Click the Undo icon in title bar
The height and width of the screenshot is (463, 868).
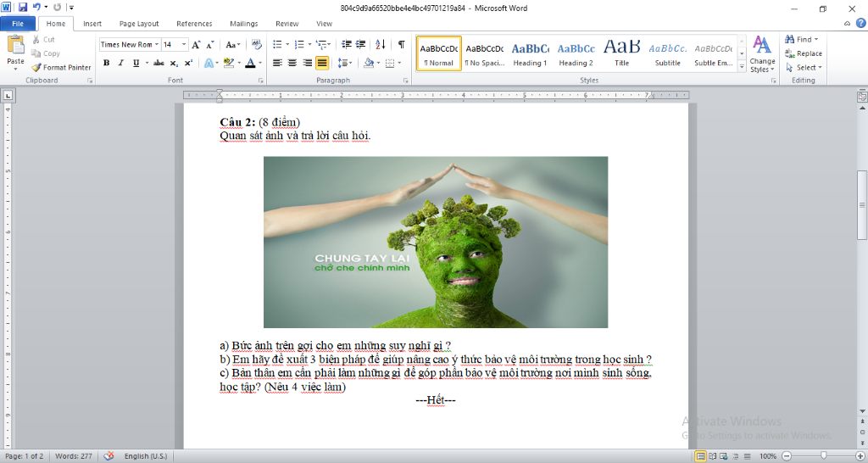[x=36, y=8]
